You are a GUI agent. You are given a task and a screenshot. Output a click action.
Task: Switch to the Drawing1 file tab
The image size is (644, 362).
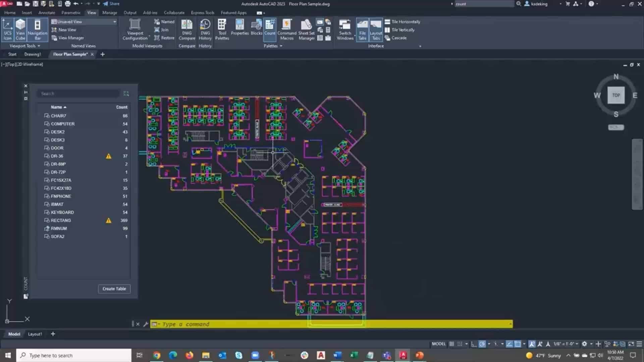tap(33, 54)
